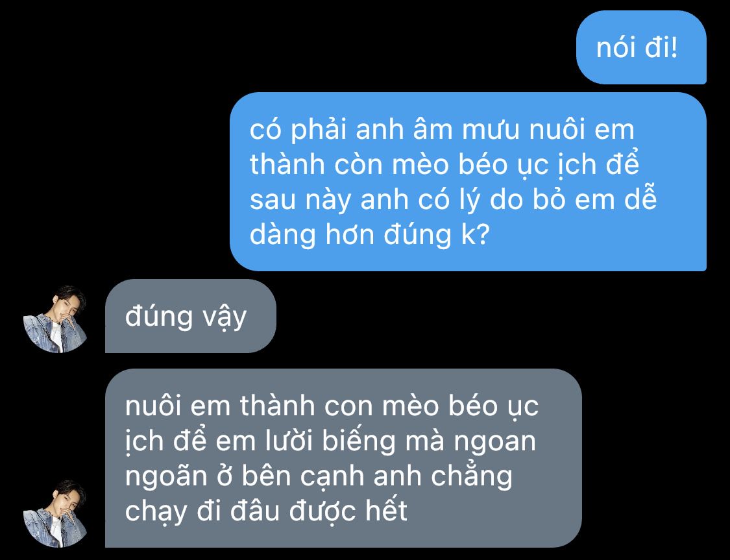Select the "nói đi!" message bubble
The image size is (730, 560).
point(641,47)
